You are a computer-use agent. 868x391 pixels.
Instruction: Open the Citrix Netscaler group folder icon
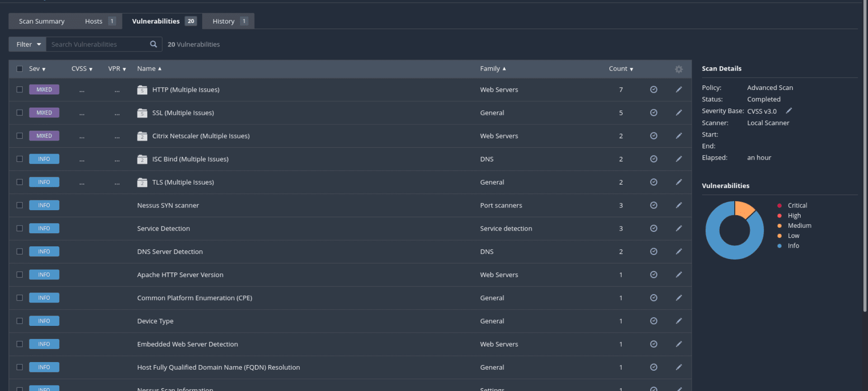pyautogui.click(x=142, y=136)
